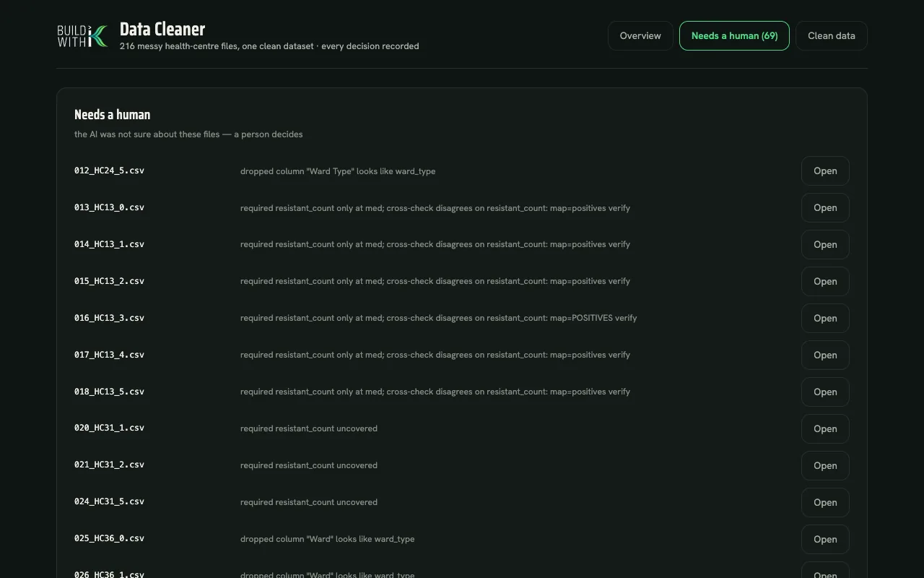Click the 025_HC36_0.csv dropped column "Ward" reason
The image size is (924, 578).
click(x=327, y=539)
